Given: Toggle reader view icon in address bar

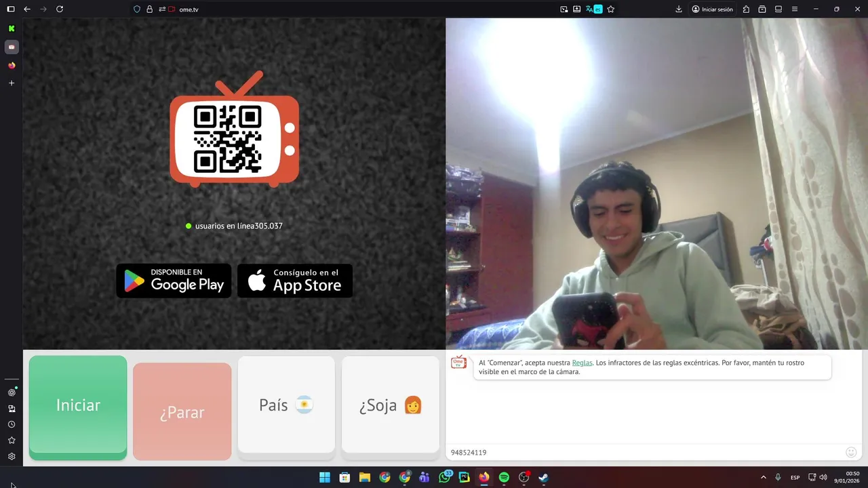Looking at the screenshot, I should tap(576, 9).
